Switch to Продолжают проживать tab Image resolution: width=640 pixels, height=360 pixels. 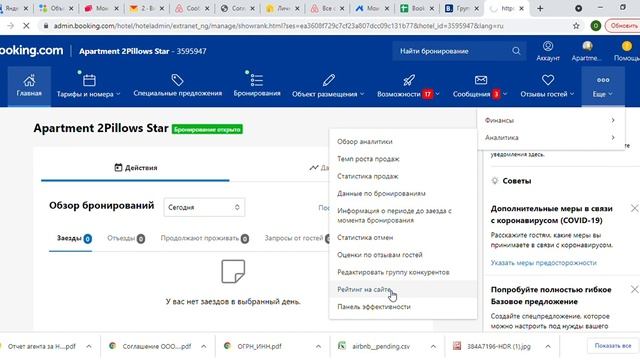pyautogui.click(x=204, y=238)
